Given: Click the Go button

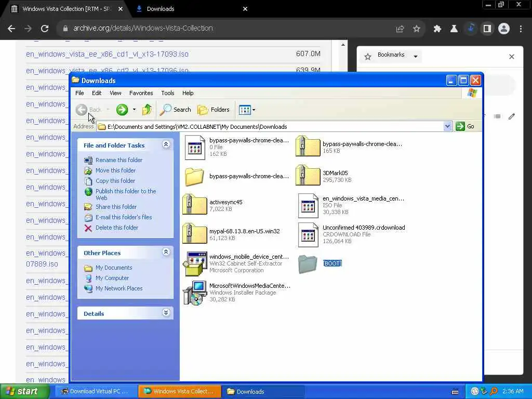Looking at the screenshot, I should pyautogui.click(x=465, y=127).
